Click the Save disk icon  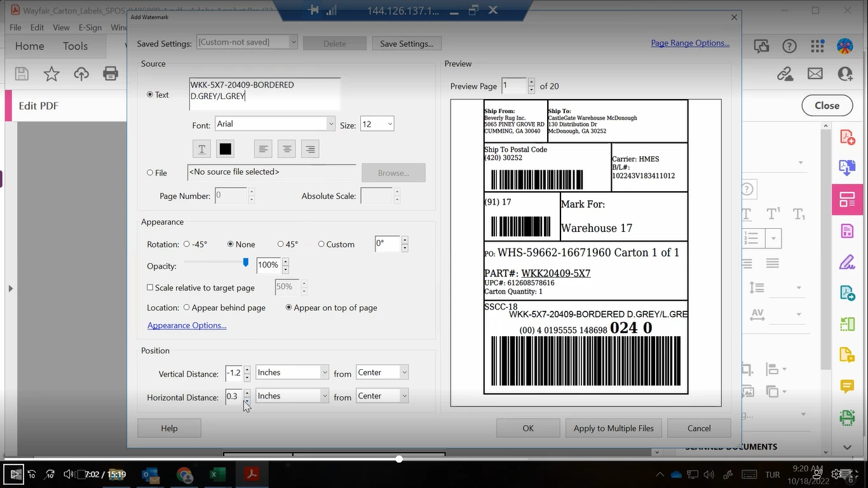pos(22,74)
